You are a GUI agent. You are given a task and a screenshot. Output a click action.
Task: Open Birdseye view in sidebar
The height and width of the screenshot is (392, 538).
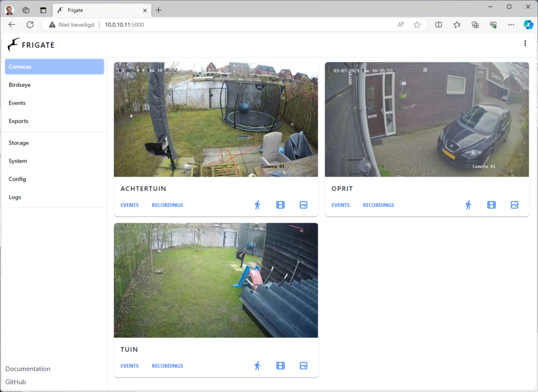tap(19, 85)
